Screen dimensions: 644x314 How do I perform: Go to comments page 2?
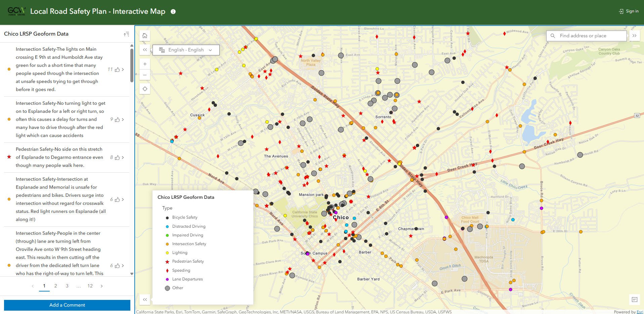coord(56,286)
